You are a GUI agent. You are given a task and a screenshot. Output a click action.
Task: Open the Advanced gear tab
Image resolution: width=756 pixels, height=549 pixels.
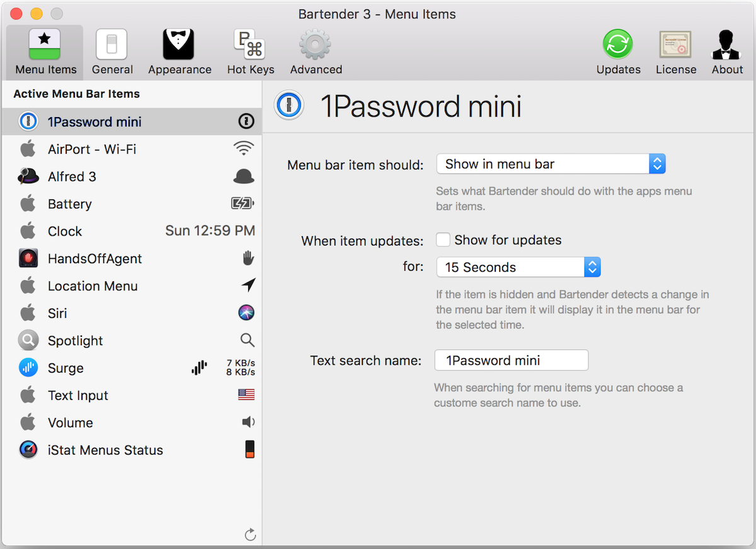pyautogui.click(x=316, y=53)
